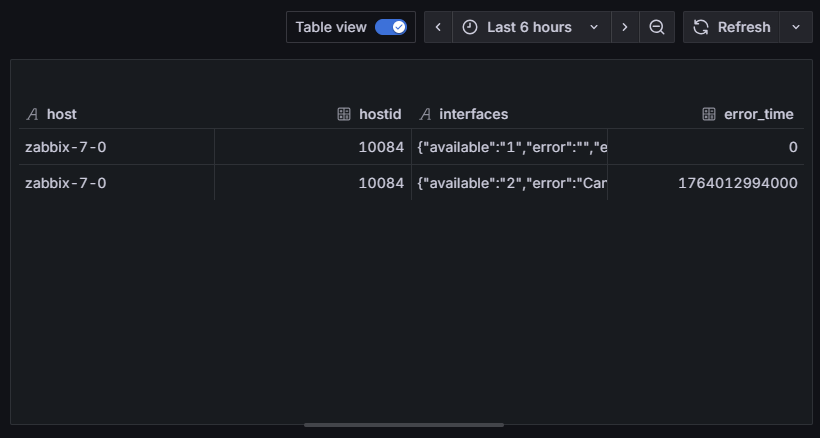
Task: Click the string type icon beside host
Action: click(x=32, y=114)
